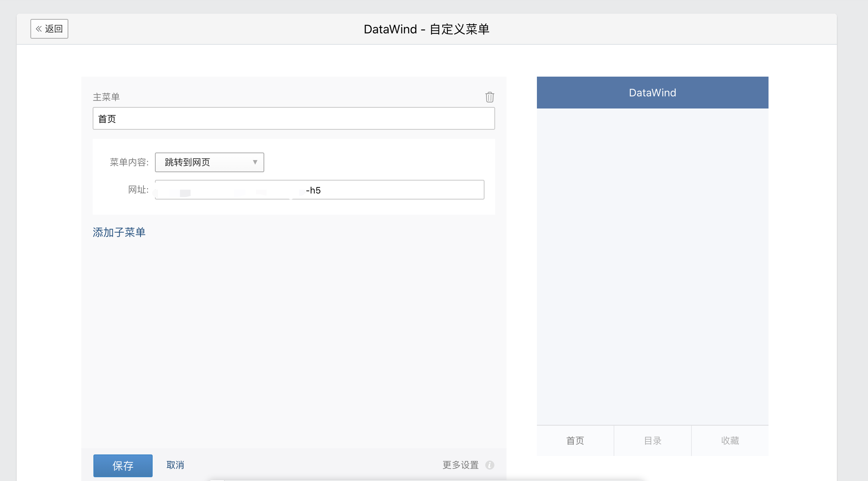Click the 菜单内容: label

point(129,162)
